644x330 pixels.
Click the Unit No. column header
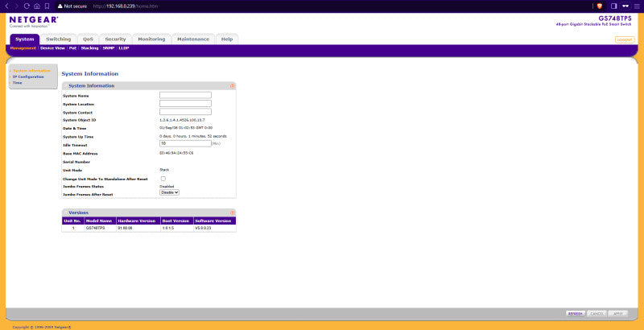[72, 221]
